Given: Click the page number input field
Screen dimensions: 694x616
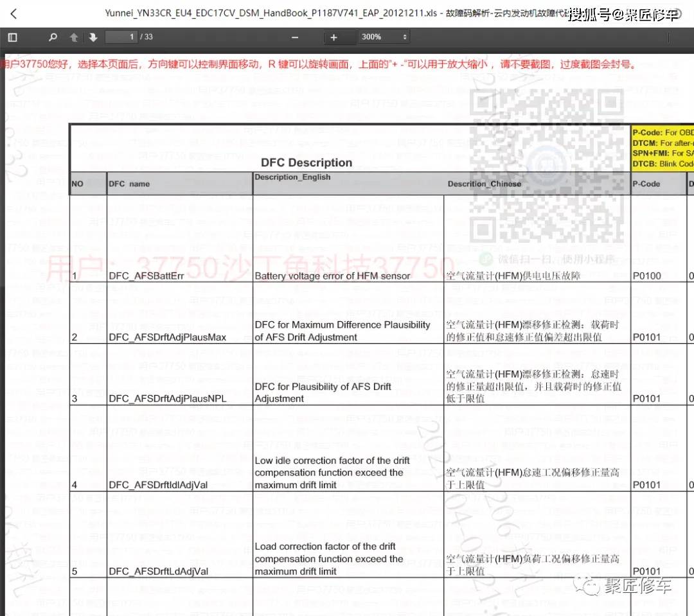Looking at the screenshot, I should 122,37.
